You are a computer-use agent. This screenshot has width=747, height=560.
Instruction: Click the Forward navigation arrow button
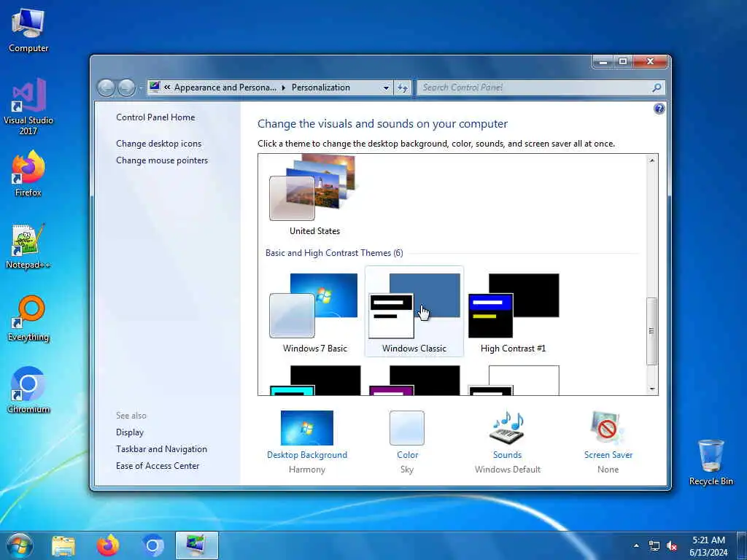point(126,87)
